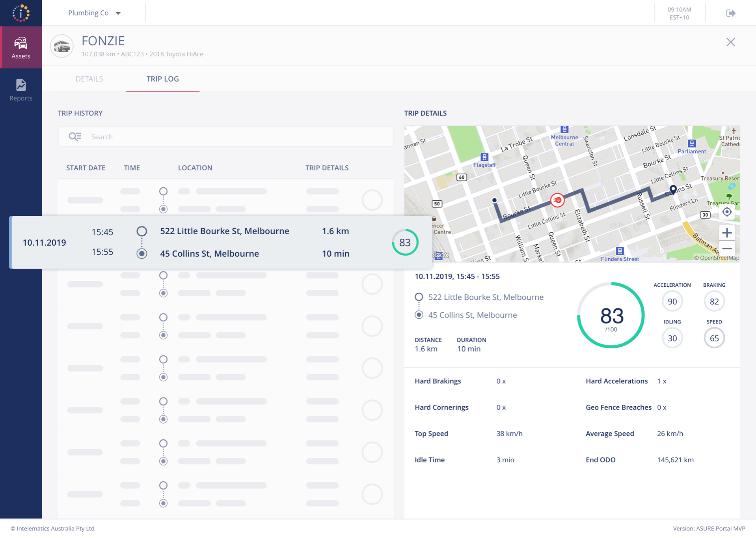This screenshot has width=756, height=538.
Task: Select the 10.11.2019 trip to Collins St
Action: [221, 242]
